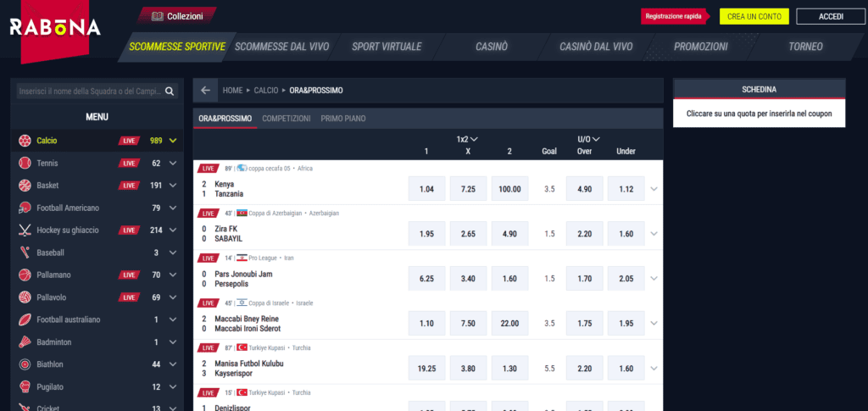Expand more markets for Zira FK vs SABAYIL

(x=654, y=234)
